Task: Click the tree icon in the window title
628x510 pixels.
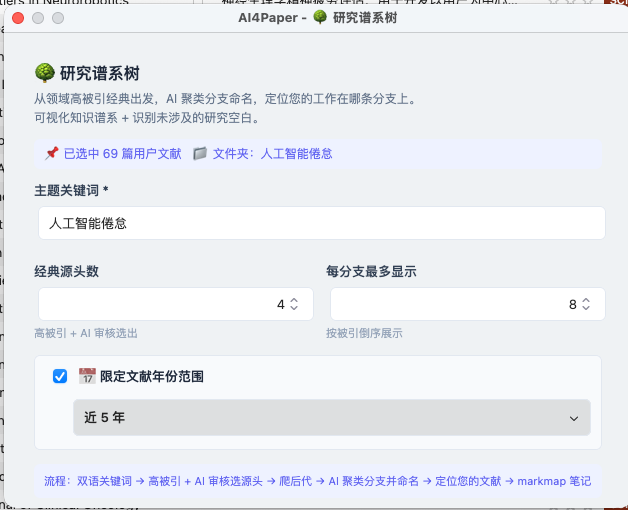Action: tap(320, 17)
